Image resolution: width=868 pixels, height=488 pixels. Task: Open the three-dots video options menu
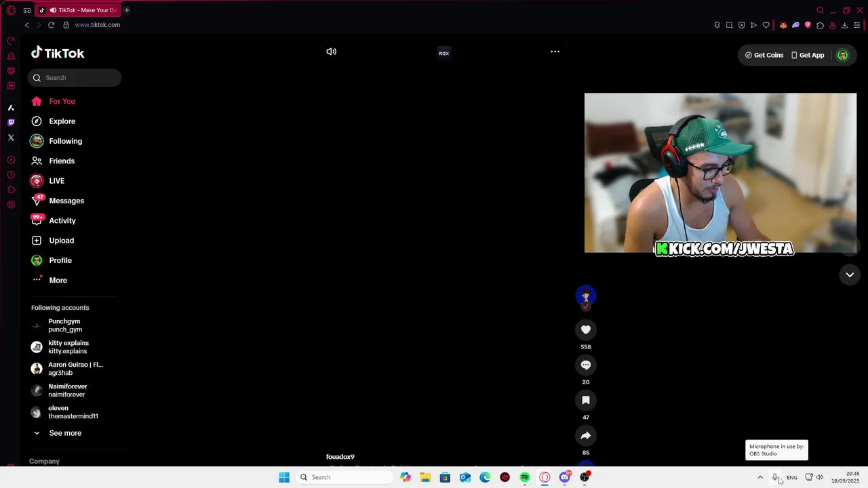pos(555,52)
